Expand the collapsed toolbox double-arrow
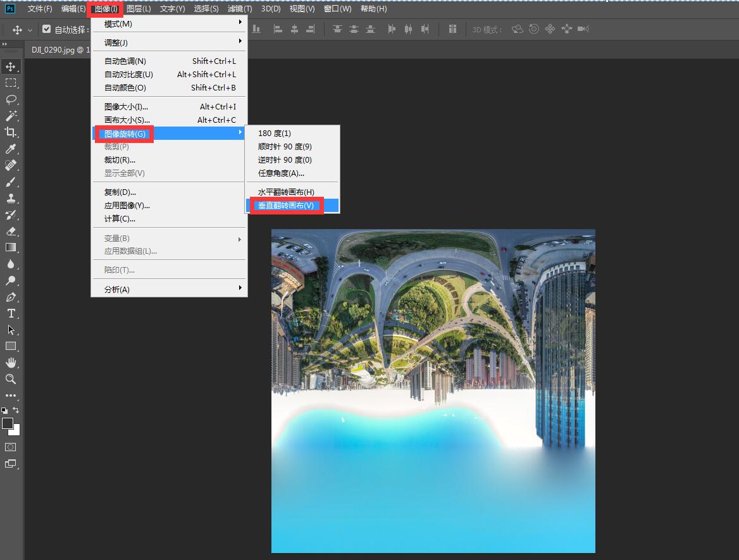This screenshot has width=739, height=560. [4, 44]
